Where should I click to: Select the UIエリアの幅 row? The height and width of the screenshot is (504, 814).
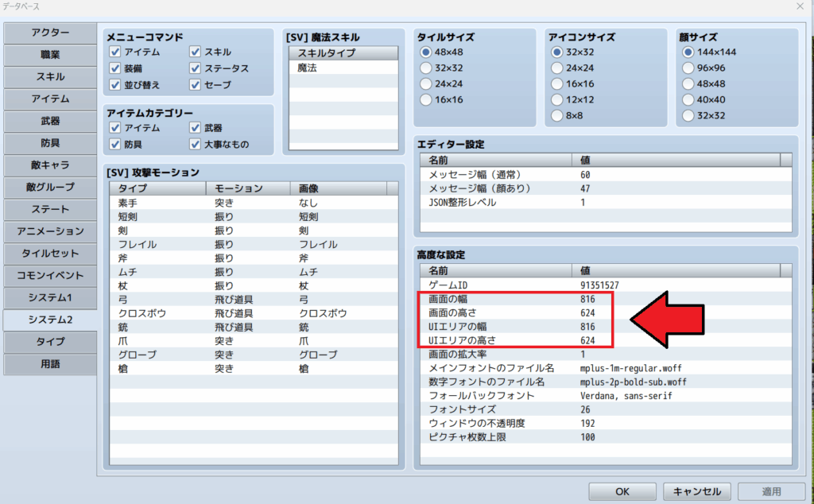[x=606, y=327]
